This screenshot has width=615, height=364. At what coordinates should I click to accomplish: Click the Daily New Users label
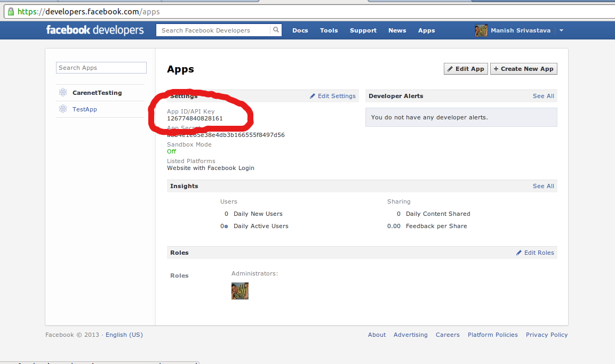tap(258, 214)
